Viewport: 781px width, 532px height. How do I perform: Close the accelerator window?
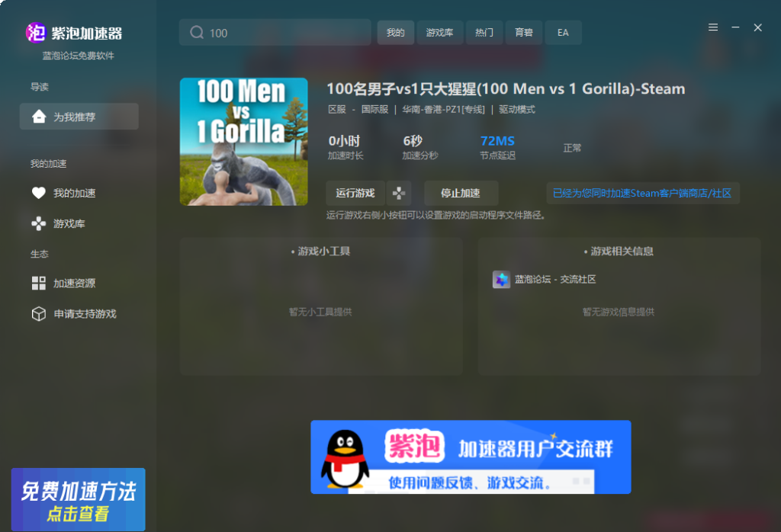(757, 27)
